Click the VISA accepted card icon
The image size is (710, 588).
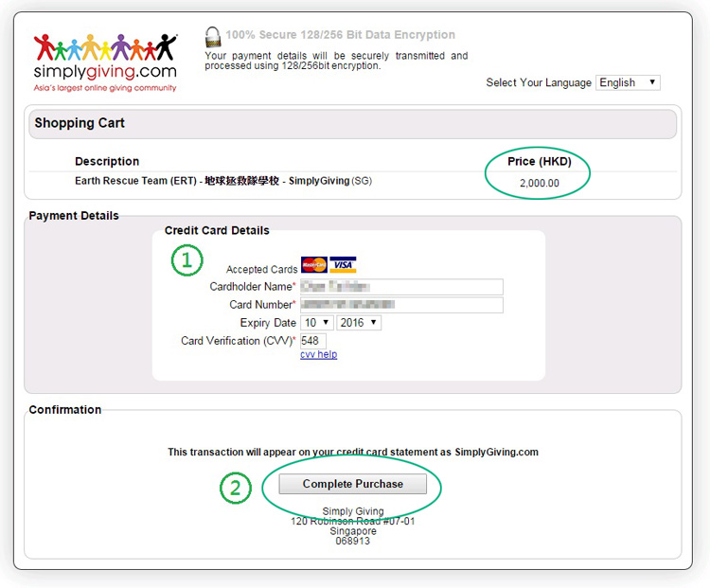(x=343, y=265)
